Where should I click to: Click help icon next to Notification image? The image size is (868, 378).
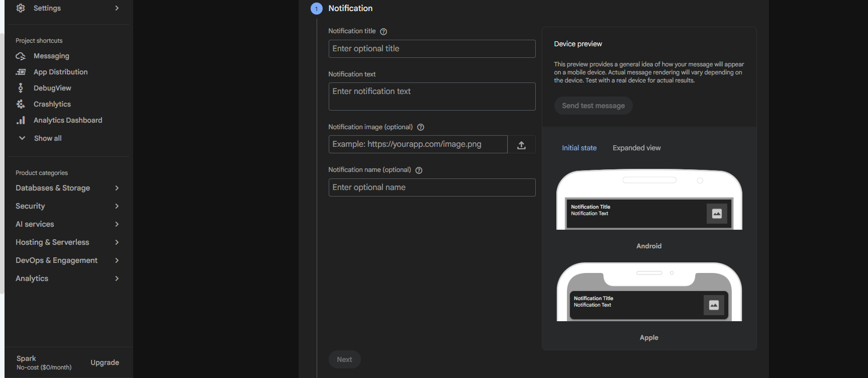(x=421, y=127)
